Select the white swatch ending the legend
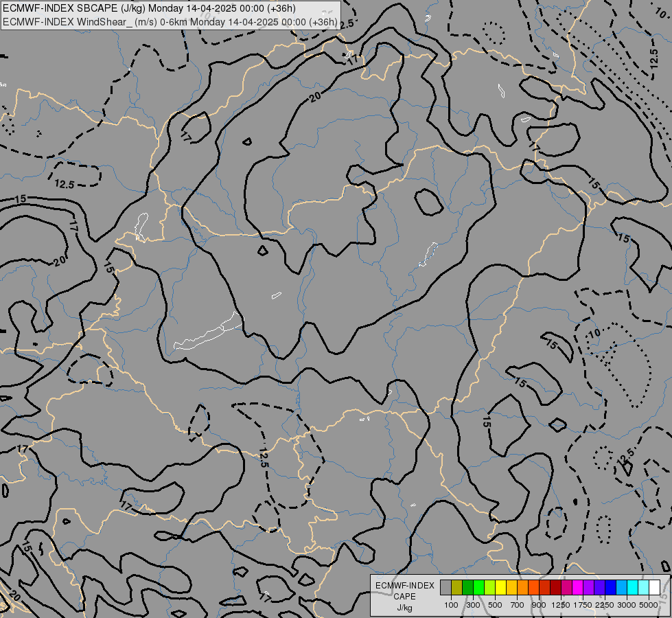Screen dimensions: 672x618 [x=654, y=587]
